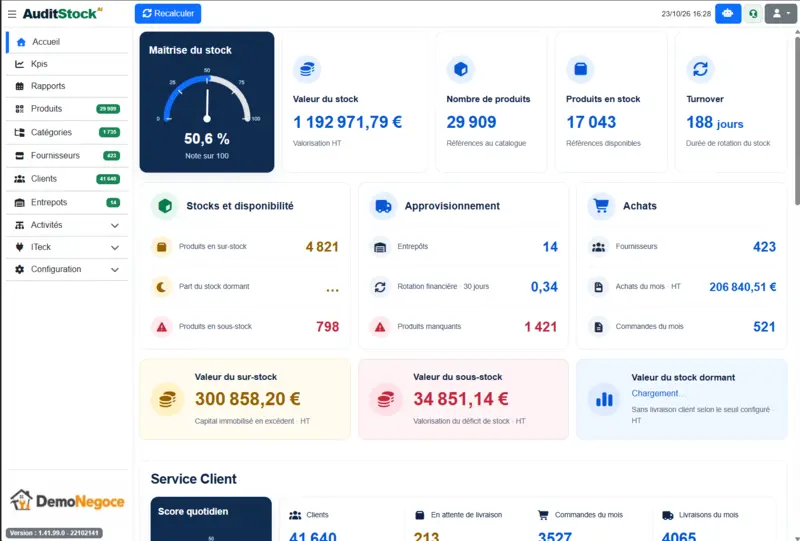
Task: Click the home icon beside Accueil
Action: point(21,42)
